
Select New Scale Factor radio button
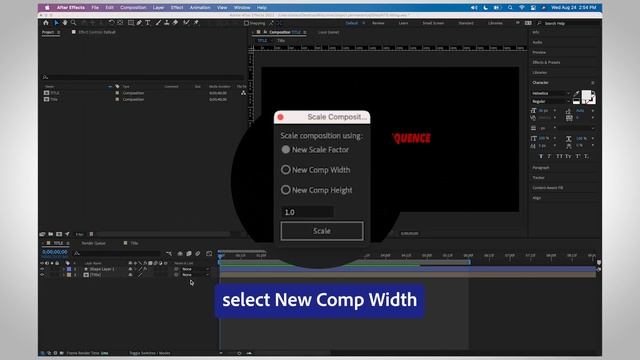pos(286,149)
